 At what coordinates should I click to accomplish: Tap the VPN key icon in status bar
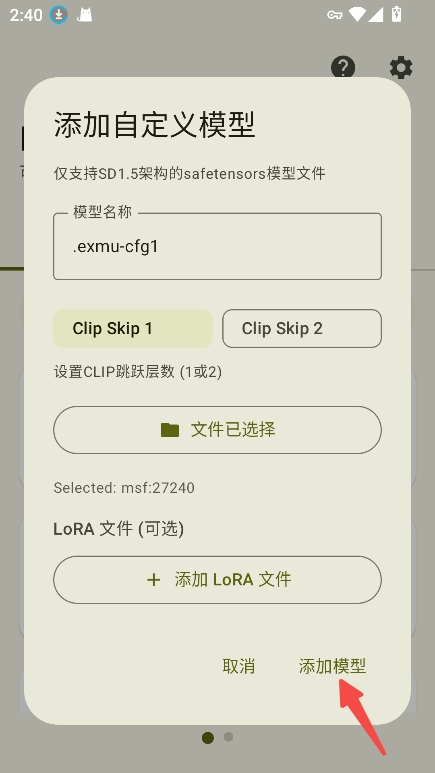click(335, 15)
